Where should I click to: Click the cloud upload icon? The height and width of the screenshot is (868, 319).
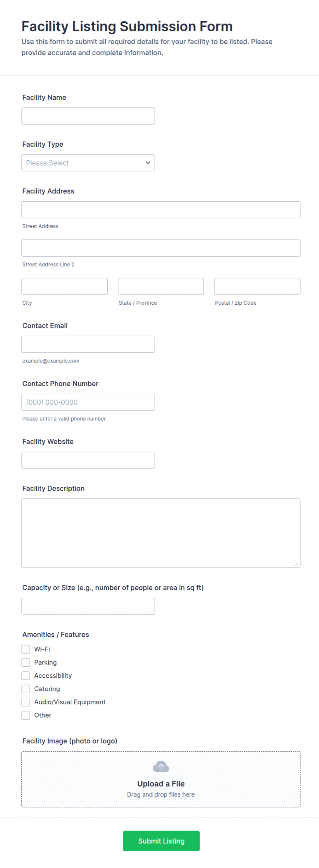tap(161, 767)
